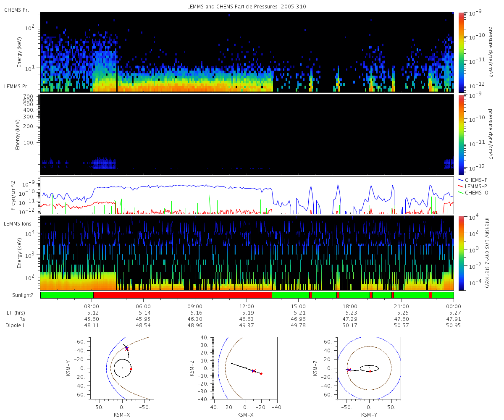This screenshot has width=504, height=420.
Task: Select the 'LEMMS Pr.' panel label
Action: 17,86
